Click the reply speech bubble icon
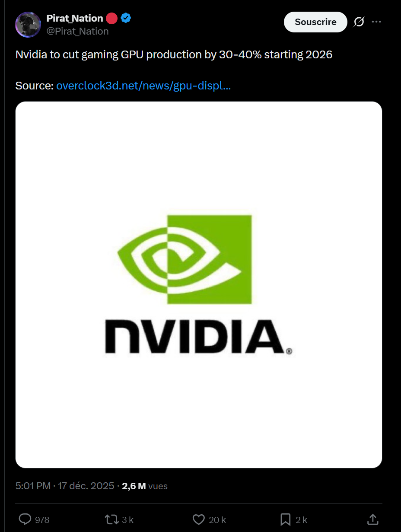401x532 pixels. [x=25, y=519]
